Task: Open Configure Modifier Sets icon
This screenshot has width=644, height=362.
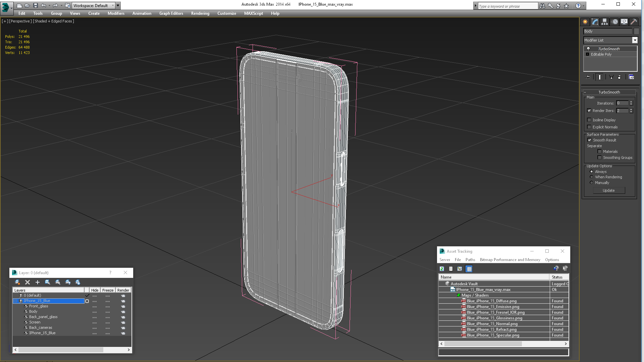Action: tap(631, 77)
